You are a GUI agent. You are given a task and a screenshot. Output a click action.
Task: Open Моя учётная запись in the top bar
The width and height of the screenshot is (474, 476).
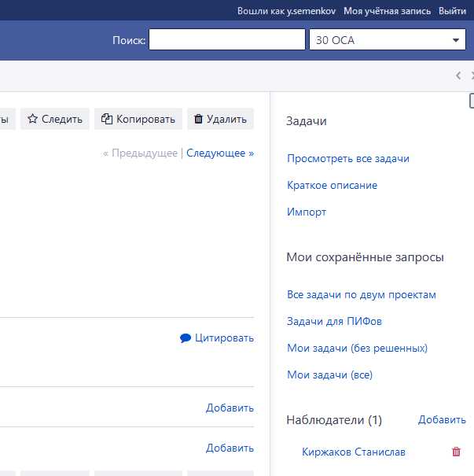pyautogui.click(x=387, y=11)
